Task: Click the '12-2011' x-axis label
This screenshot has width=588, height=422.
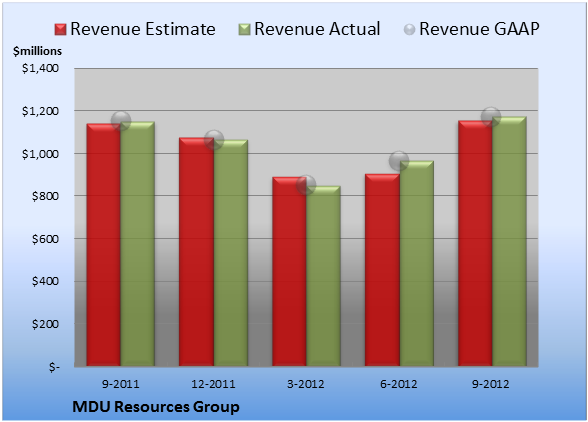Action: tap(213, 384)
